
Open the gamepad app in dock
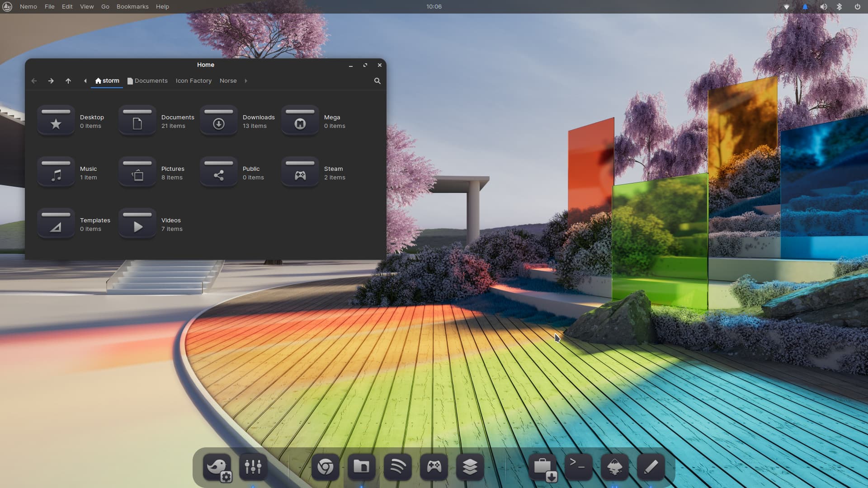click(434, 467)
